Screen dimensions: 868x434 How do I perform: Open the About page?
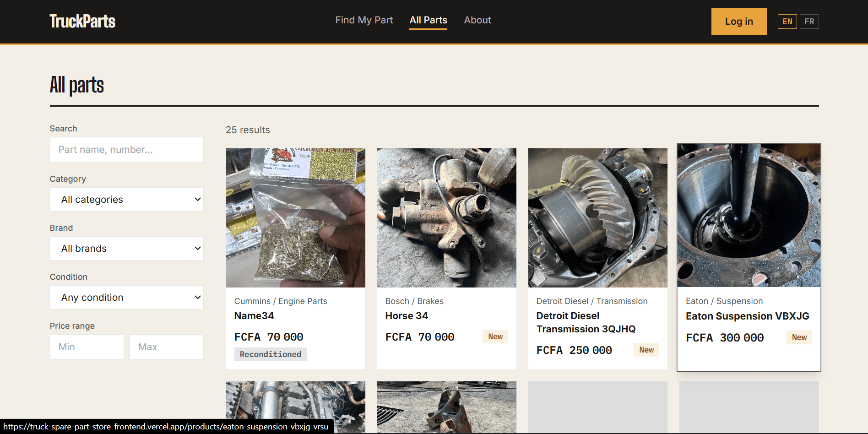click(477, 20)
